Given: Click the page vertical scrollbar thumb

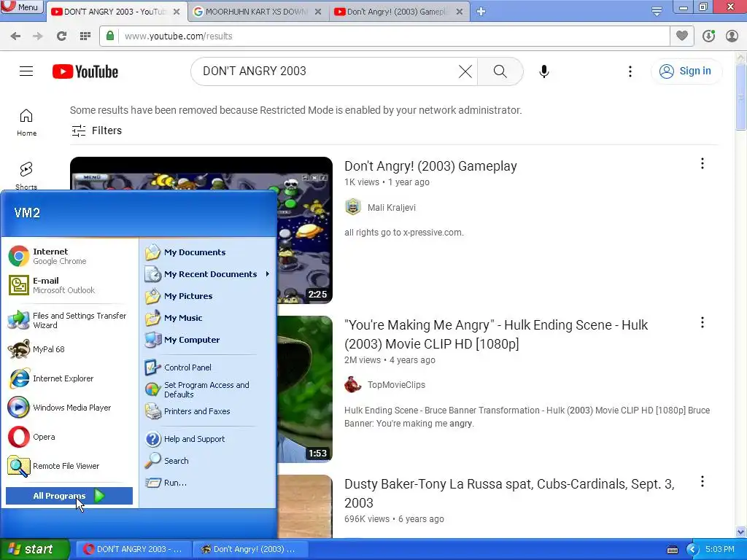Looking at the screenshot, I should [x=740, y=97].
